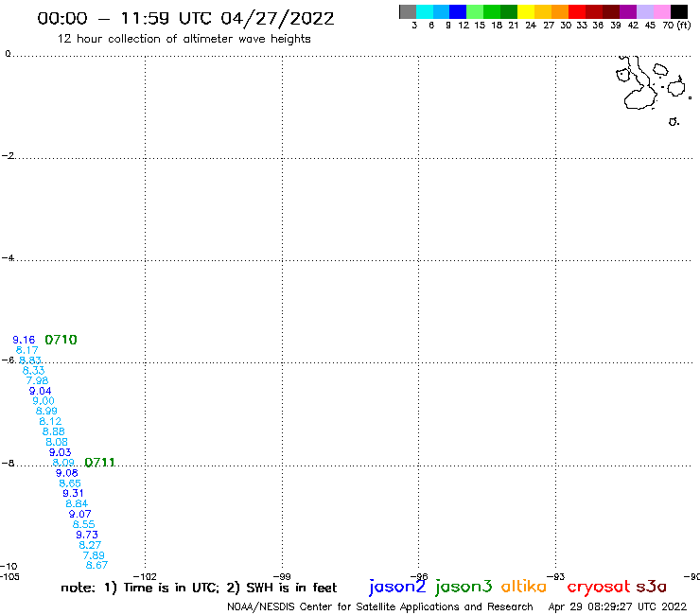Viewport: 700px width, 615px height.
Task: Click the wave height value 9.07
Action: tap(79, 514)
